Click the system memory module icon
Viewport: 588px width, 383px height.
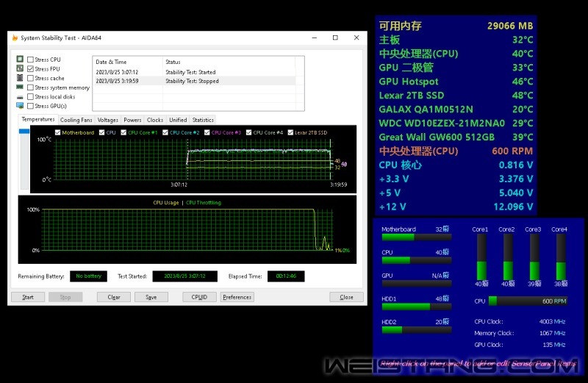(x=20, y=87)
